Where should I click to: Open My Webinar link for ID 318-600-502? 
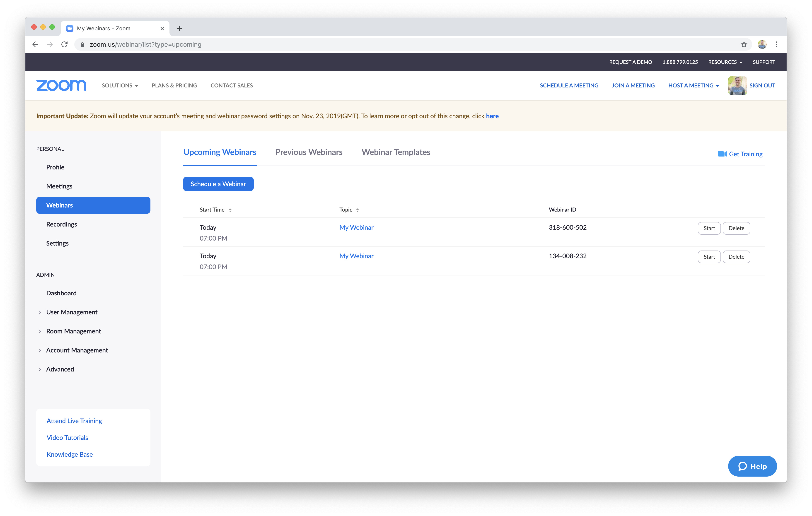click(356, 227)
